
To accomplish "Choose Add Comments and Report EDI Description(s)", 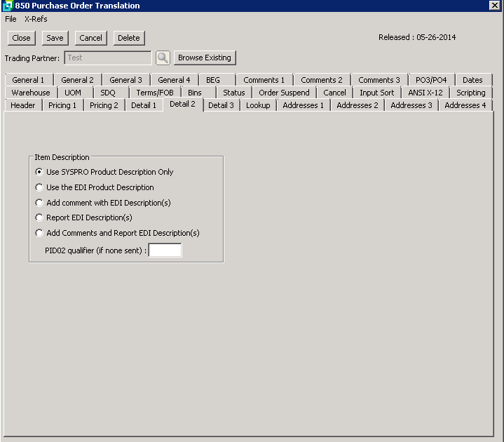I will pos(39,233).
